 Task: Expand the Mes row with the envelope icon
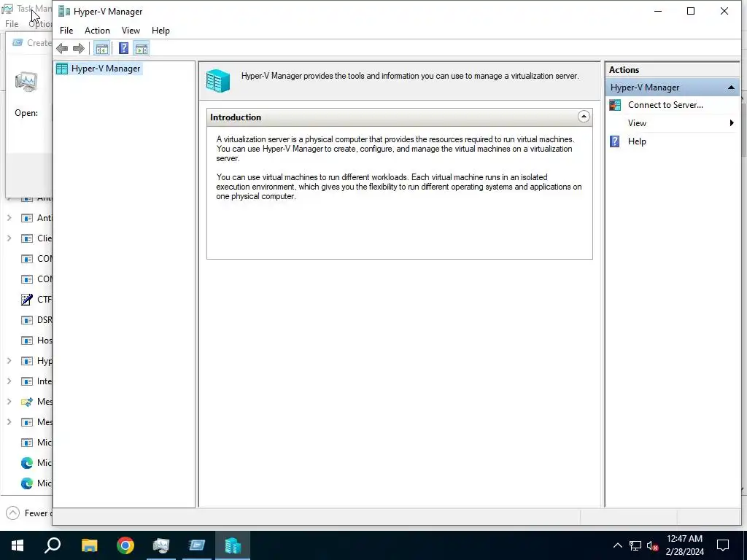9,402
